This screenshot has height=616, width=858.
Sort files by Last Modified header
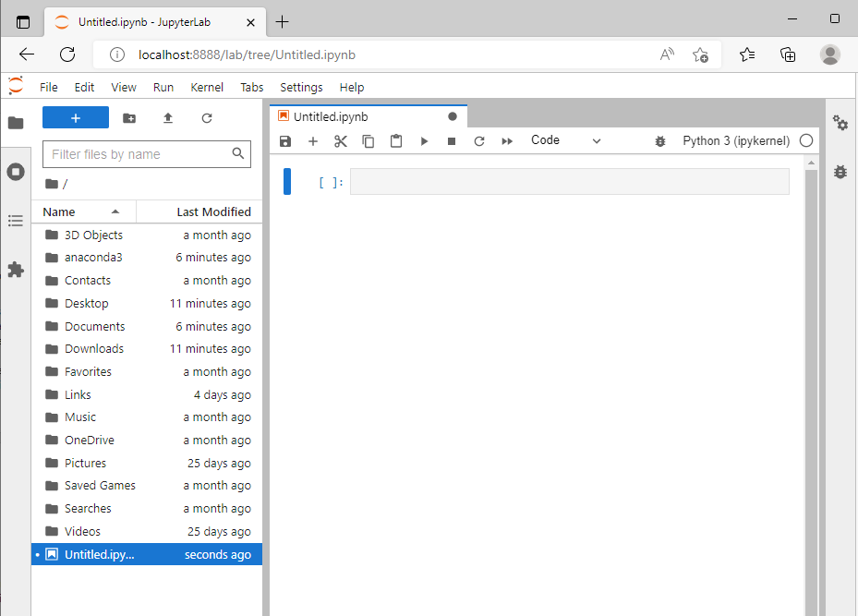[199, 211]
